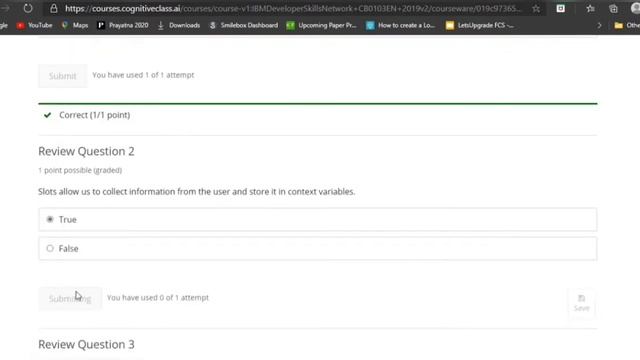The height and width of the screenshot is (360, 640).
Task: Add this page to favorites star
Action: pos(536,9)
